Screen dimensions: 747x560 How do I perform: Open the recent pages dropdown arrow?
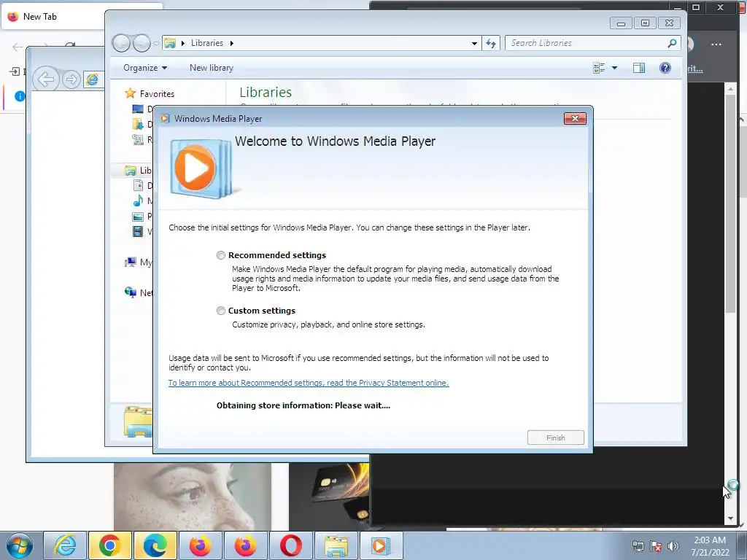click(156, 43)
